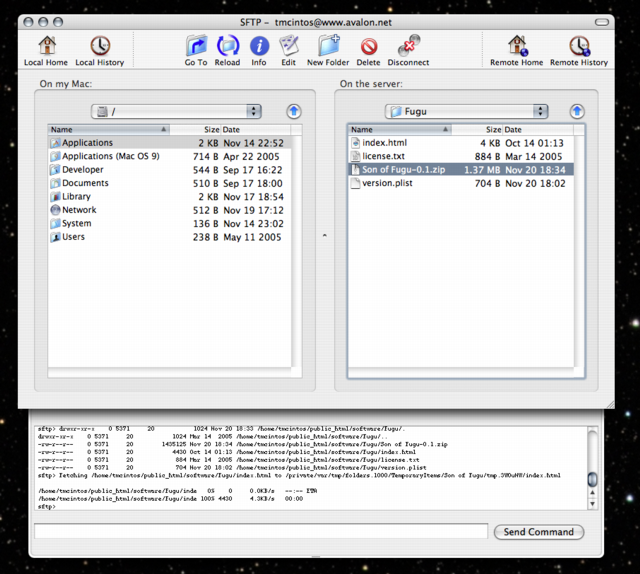The image size is (640, 574).
Task: Select the Applications folder
Action: coord(169,143)
